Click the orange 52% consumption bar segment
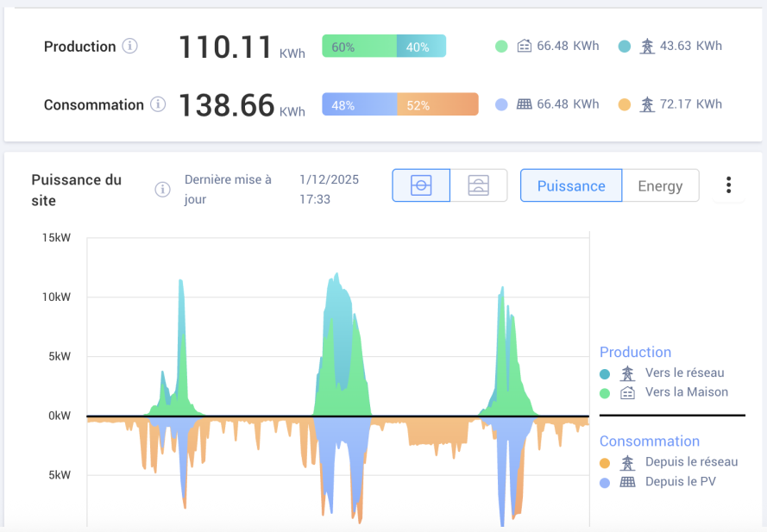Screen dimensions: 767x532 pyautogui.click(x=437, y=104)
